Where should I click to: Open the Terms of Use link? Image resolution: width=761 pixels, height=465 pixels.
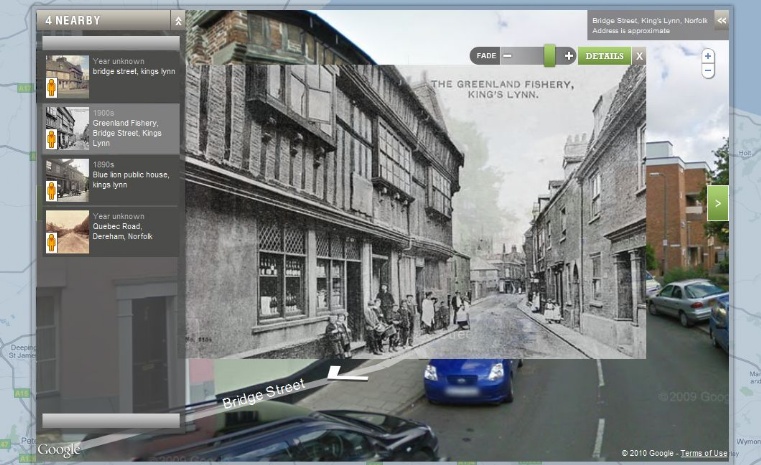point(703,453)
